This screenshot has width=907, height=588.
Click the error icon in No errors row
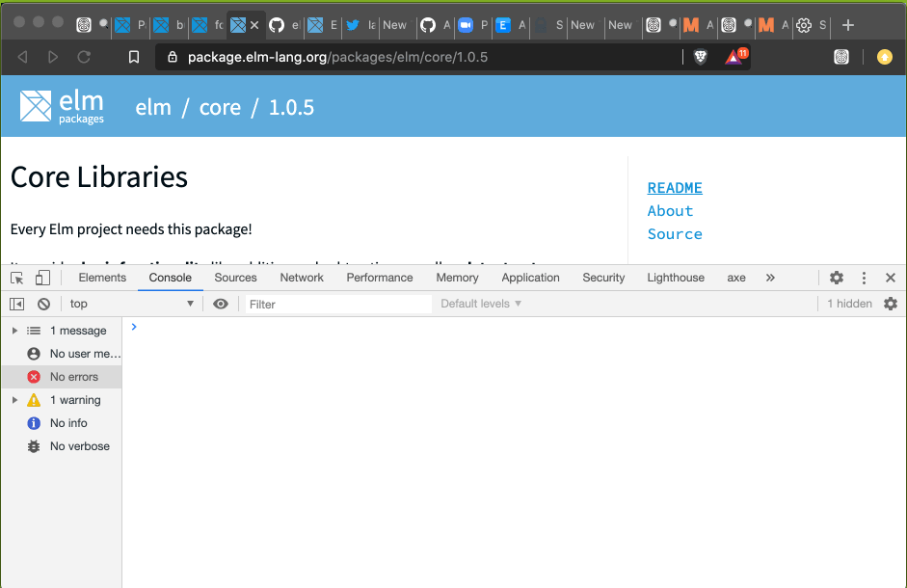click(34, 377)
